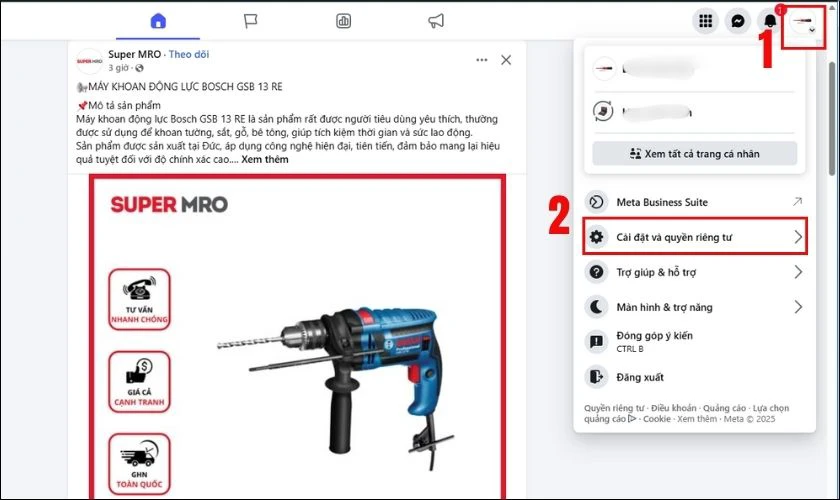Expand post text with Xem thêm
The image size is (840, 500).
265,159
